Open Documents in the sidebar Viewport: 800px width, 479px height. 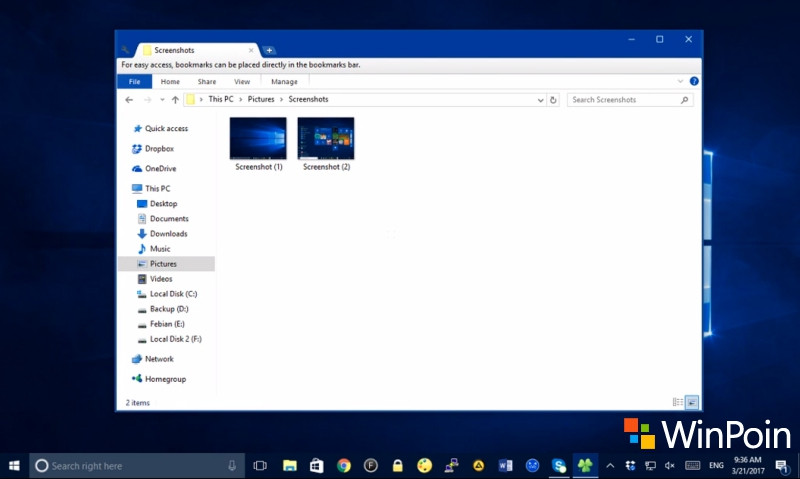click(x=163, y=218)
